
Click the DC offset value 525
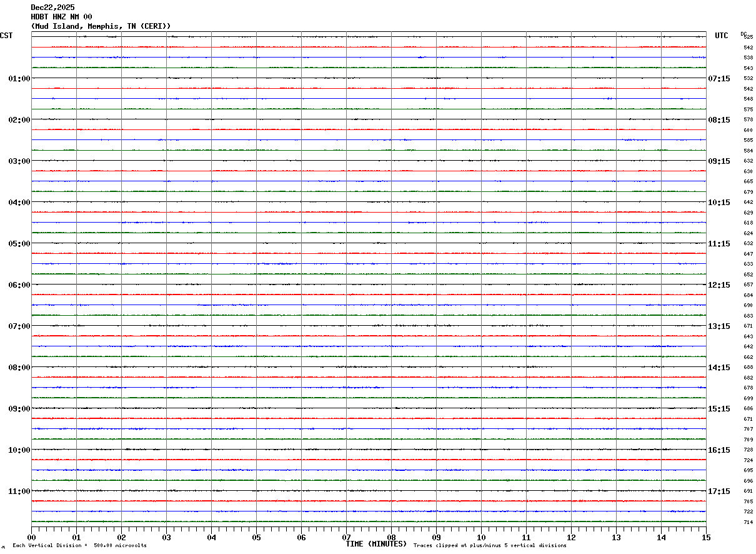748,38
